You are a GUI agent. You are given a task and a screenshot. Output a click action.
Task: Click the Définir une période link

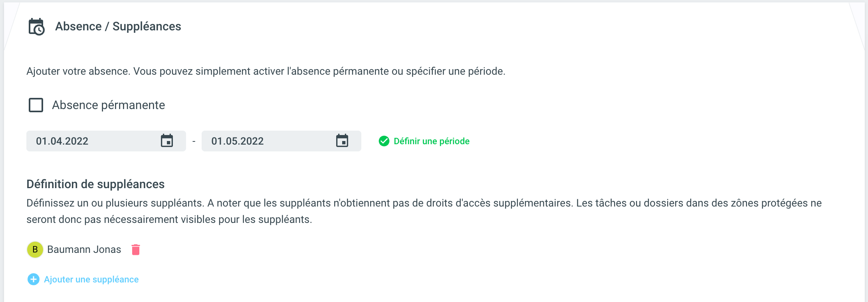click(431, 141)
